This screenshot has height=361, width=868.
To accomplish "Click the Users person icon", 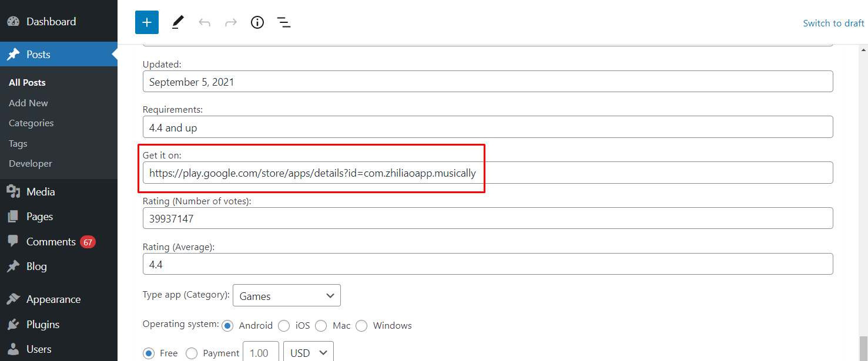I will (x=13, y=349).
